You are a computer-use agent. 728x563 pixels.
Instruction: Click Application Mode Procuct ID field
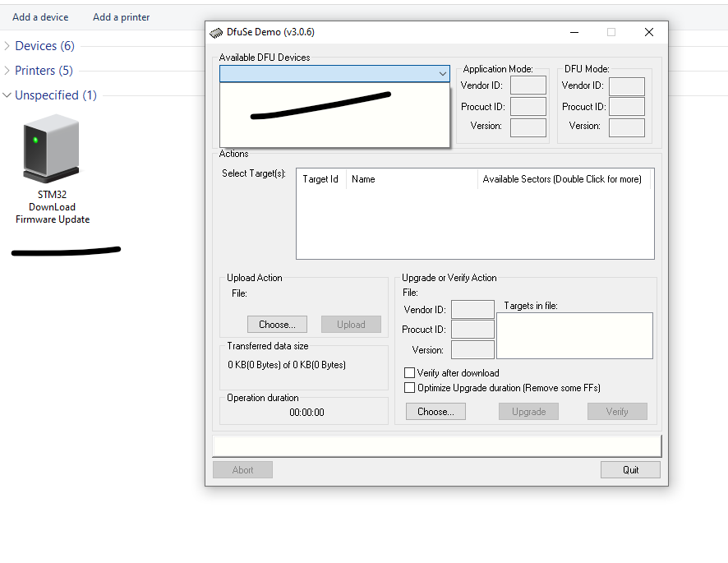click(528, 106)
